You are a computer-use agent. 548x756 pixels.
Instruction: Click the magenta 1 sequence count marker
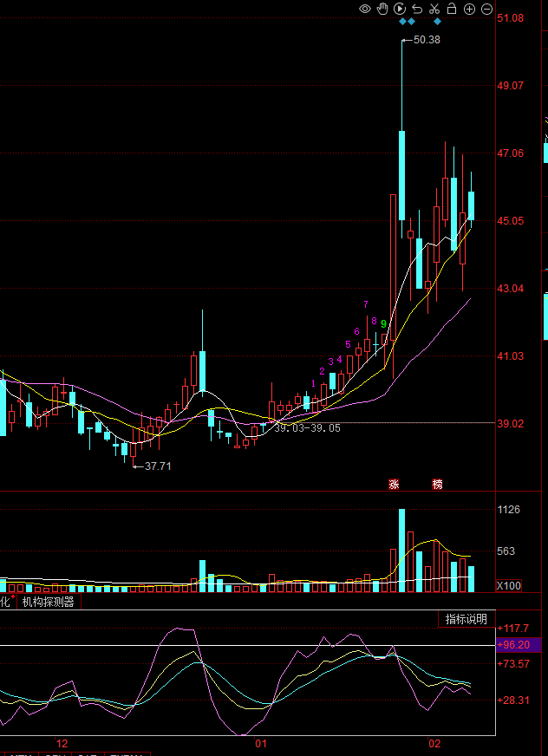pos(314,383)
